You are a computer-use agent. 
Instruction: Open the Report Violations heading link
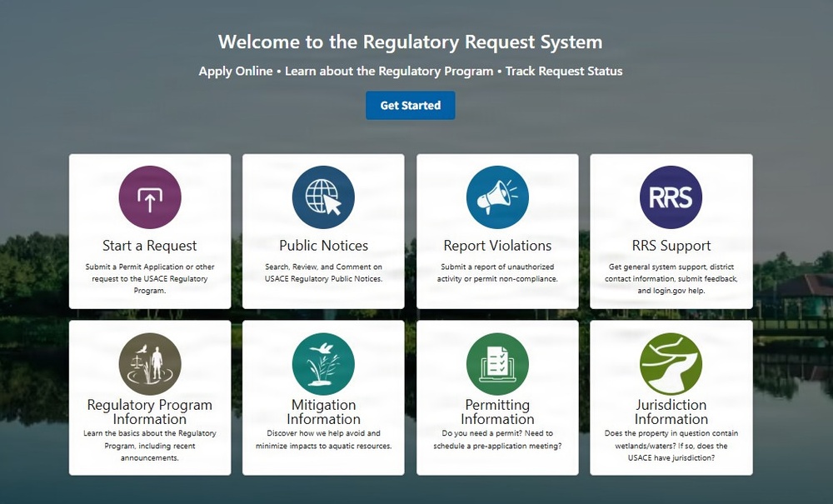point(497,246)
